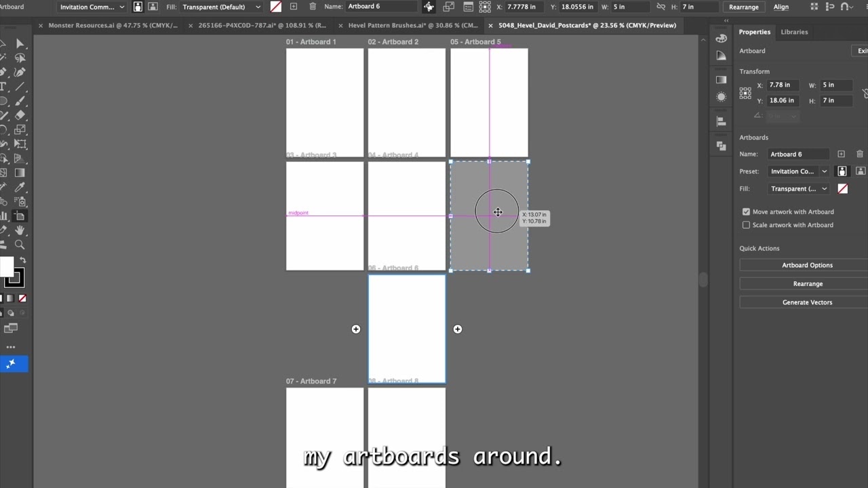This screenshot has height=488, width=868.
Task: Swap fill and stroke colors
Action: click(22, 260)
